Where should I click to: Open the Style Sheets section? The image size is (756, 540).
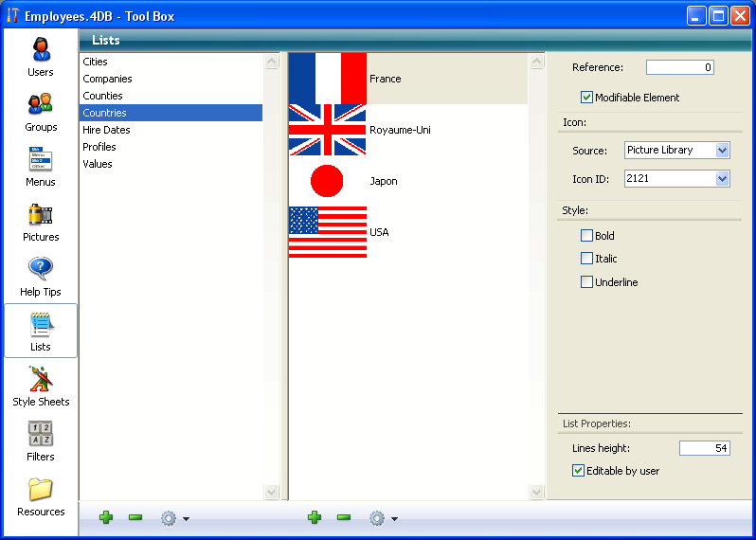click(41, 387)
